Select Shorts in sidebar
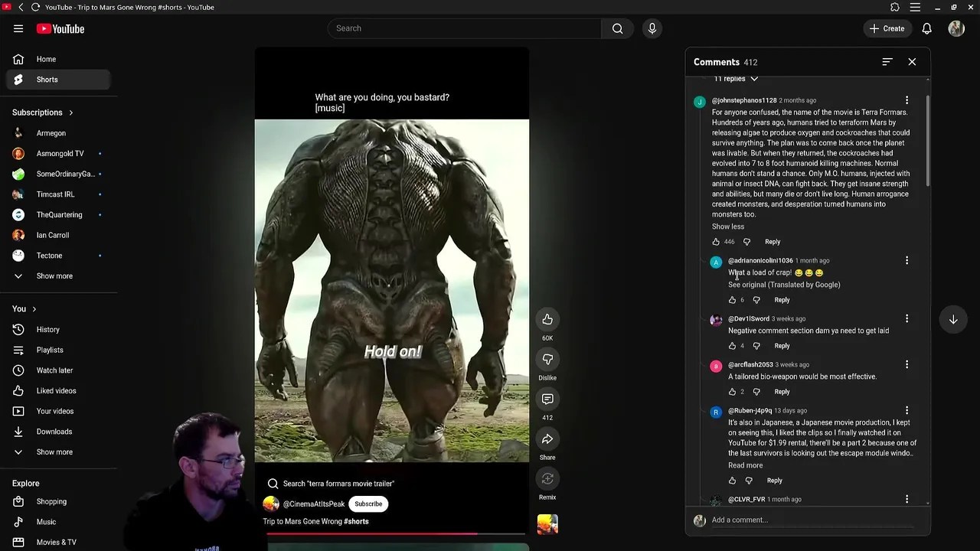980x551 pixels. (59, 80)
